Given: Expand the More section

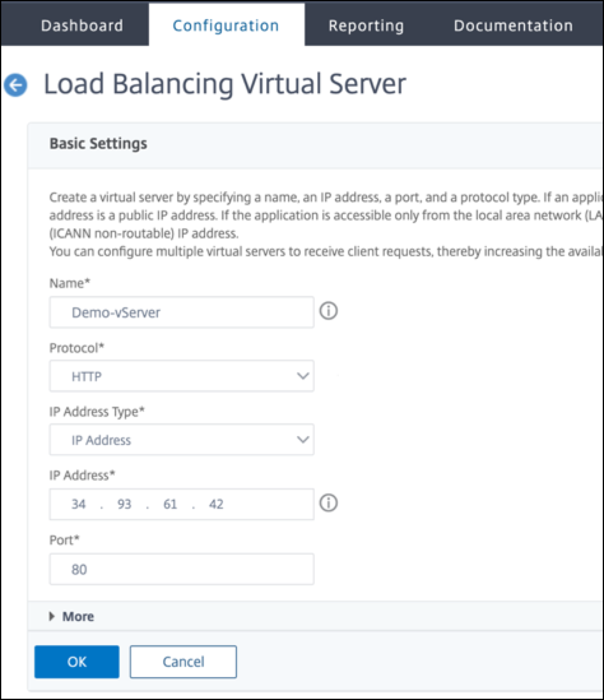Looking at the screenshot, I should (x=72, y=616).
